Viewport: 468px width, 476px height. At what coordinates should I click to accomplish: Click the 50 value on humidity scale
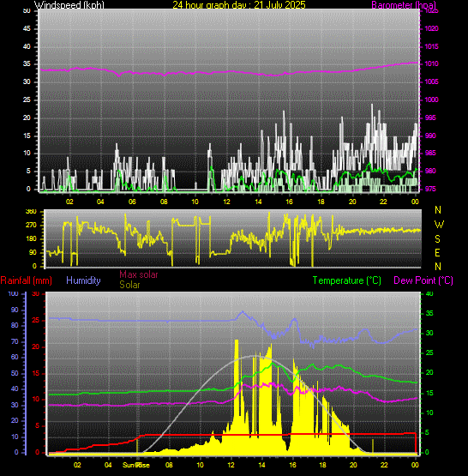15,373
